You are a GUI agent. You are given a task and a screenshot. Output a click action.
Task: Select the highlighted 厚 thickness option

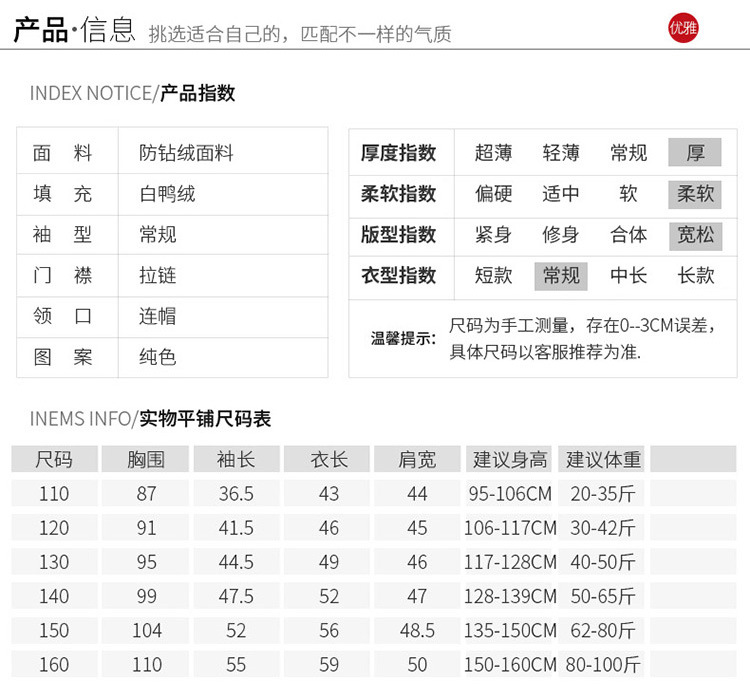[695, 153]
